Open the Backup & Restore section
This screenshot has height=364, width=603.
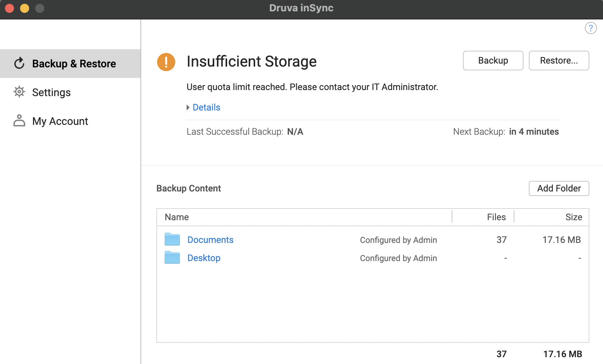pos(74,64)
